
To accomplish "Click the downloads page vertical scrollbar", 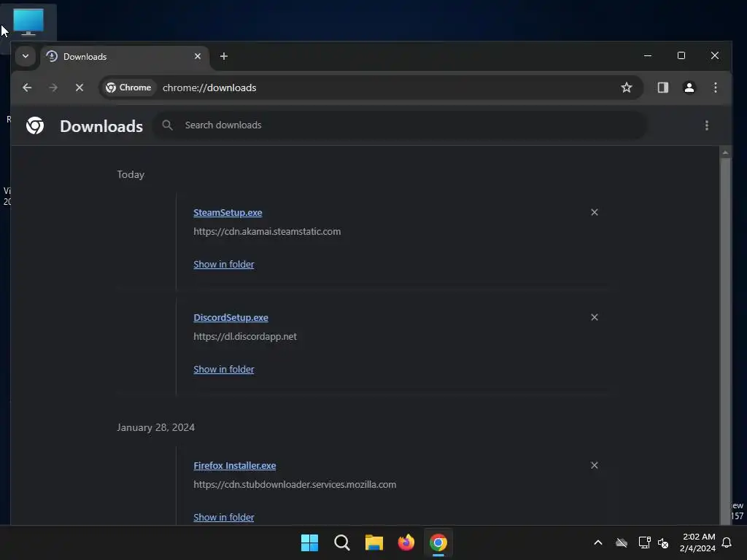I will click(x=725, y=340).
